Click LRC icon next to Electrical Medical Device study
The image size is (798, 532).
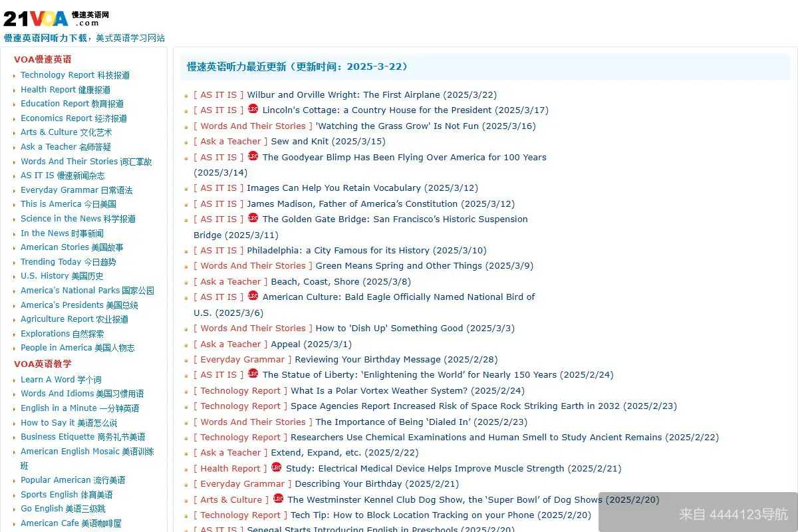point(276,467)
